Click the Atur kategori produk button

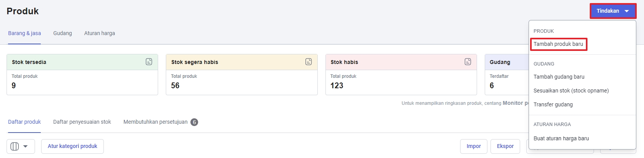[x=72, y=146]
